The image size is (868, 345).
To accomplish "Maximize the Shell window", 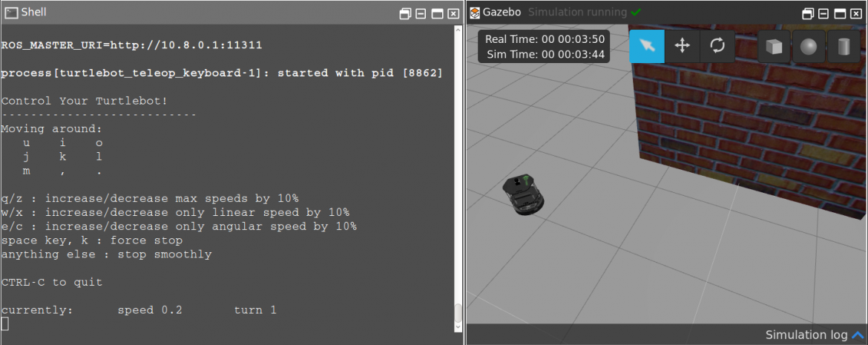I will pyautogui.click(x=437, y=14).
